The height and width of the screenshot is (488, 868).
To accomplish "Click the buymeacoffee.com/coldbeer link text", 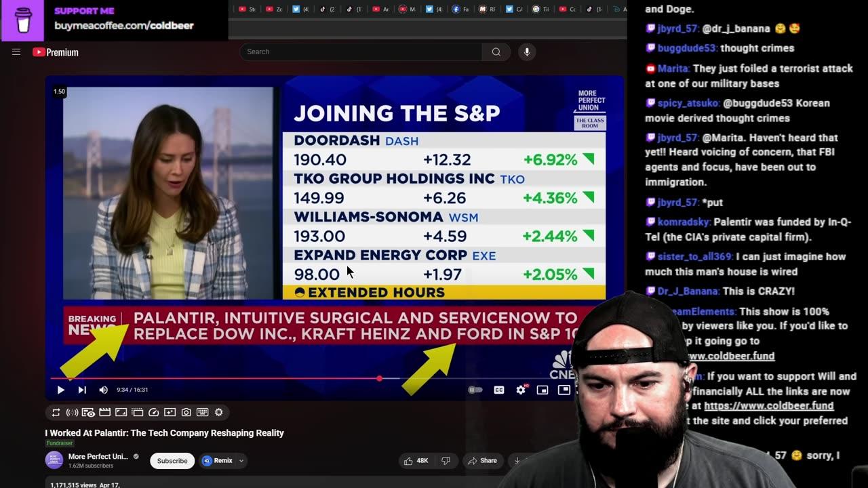I will (x=123, y=26).
